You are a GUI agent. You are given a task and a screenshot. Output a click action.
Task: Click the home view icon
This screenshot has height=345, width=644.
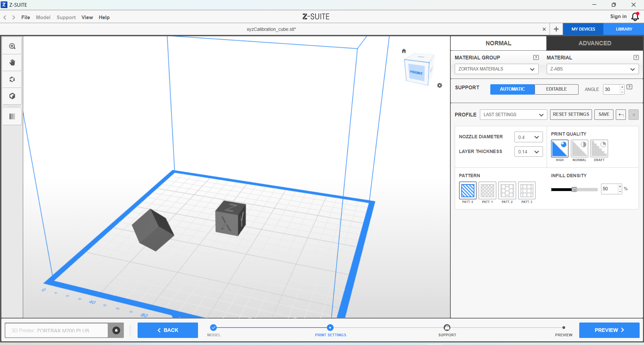pyautogui.click(x=404, y=51)
